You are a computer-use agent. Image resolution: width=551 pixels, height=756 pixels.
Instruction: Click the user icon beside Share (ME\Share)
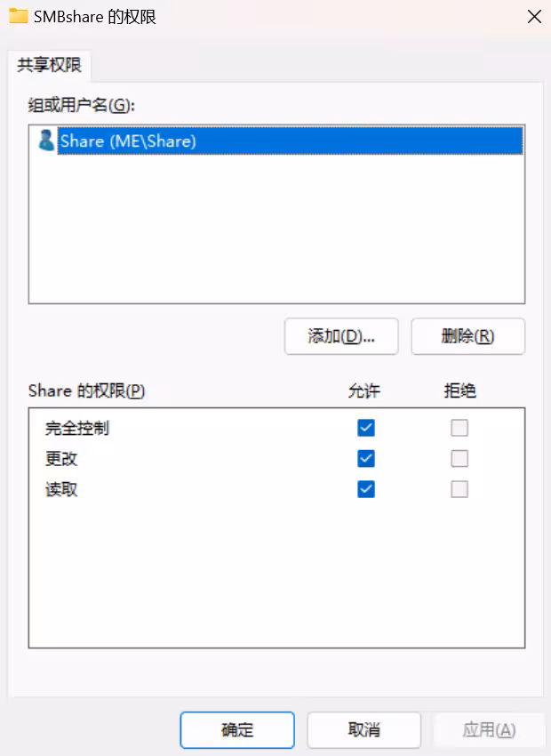pyautogui.click(x=46, y=141)
